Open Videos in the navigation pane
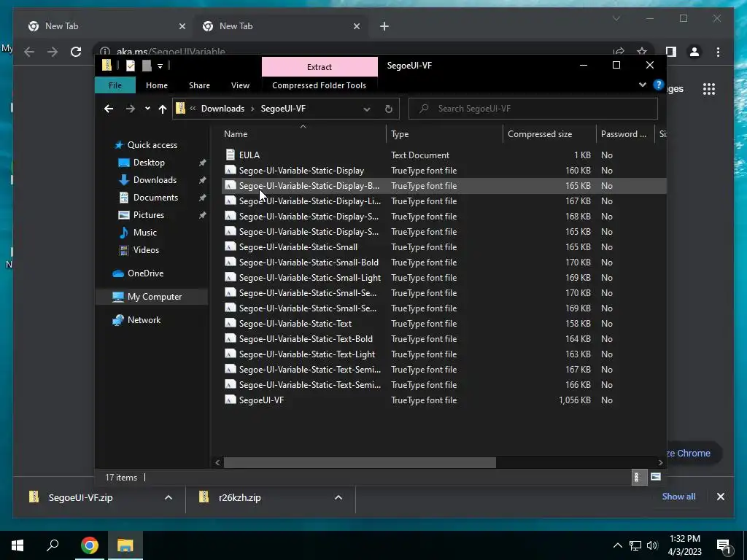Screen dimensions: 747x560 click(x=146, y=250)
